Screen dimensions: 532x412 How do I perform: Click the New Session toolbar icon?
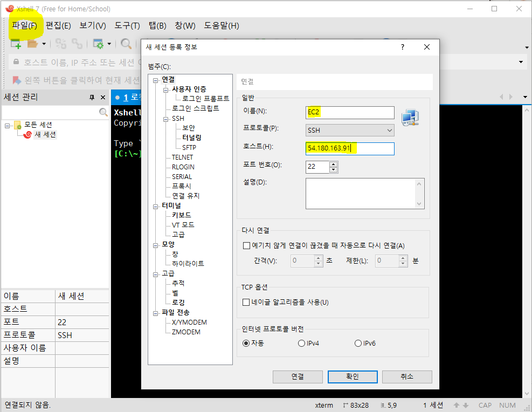pyautogui.click(x=16, y=44)
